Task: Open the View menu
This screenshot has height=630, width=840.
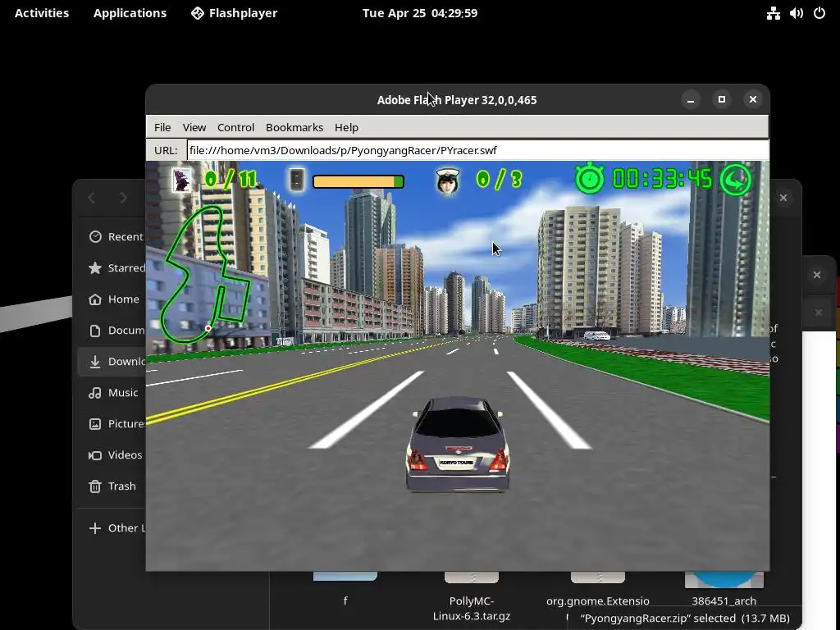Action: pyautogui.click(x=194, y=127)
